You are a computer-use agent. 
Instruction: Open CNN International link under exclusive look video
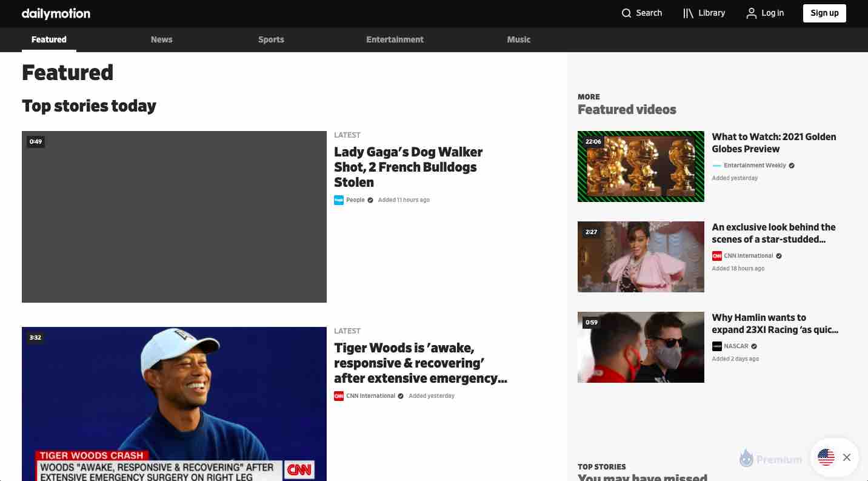749,256
